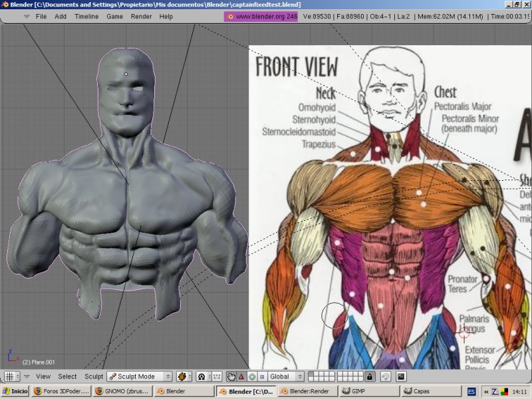Click the Ve:89530 vertex count text
532x399 pixels.
[x=317, y=16]
